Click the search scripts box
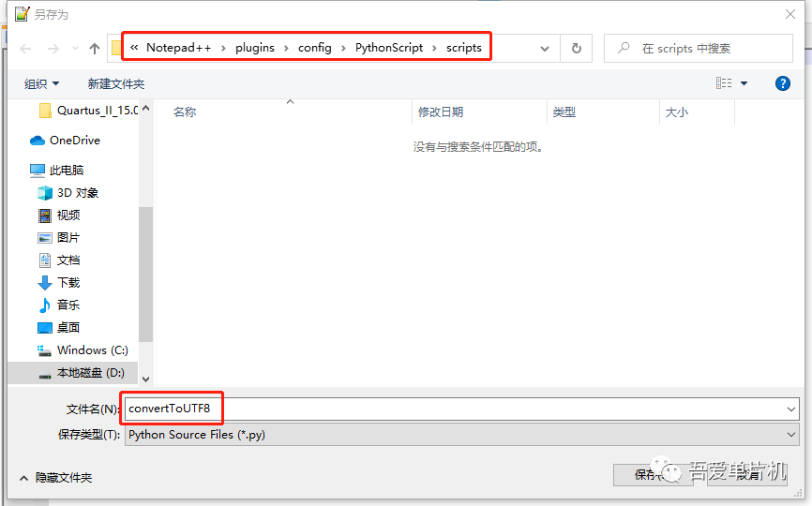 pos(698,48)
